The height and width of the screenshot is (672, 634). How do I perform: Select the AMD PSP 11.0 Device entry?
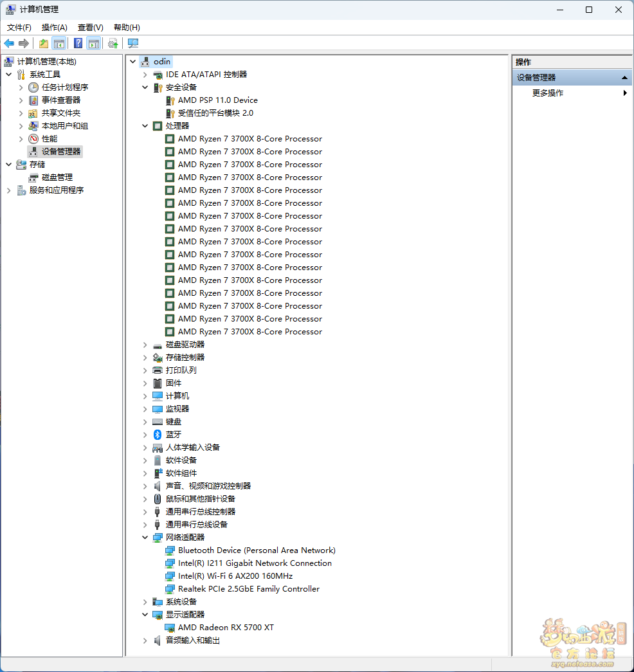click(218, 100)
